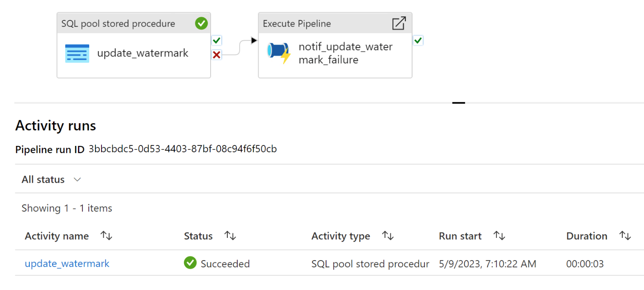Image resolution: width=644 pixels, height=290 pixels.
Task: Select the notif_update_watermark_failure activity node
Action: click(345, 53)
